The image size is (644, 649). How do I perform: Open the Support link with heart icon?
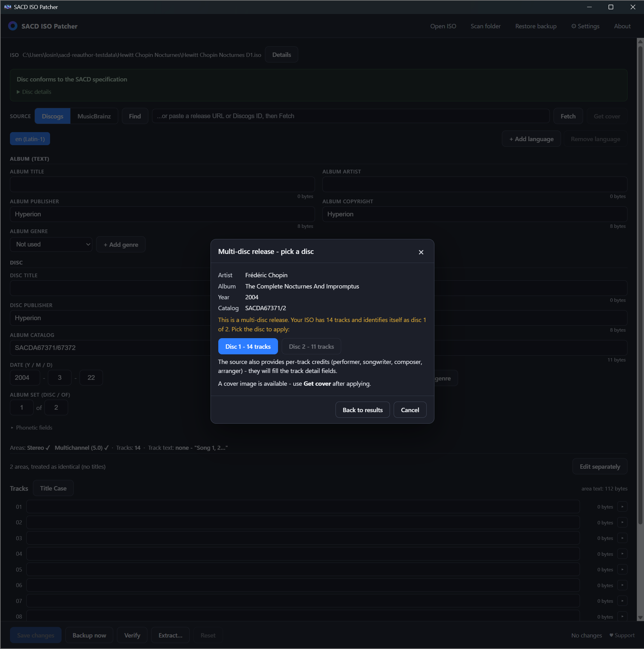click(x=622, y=635)
